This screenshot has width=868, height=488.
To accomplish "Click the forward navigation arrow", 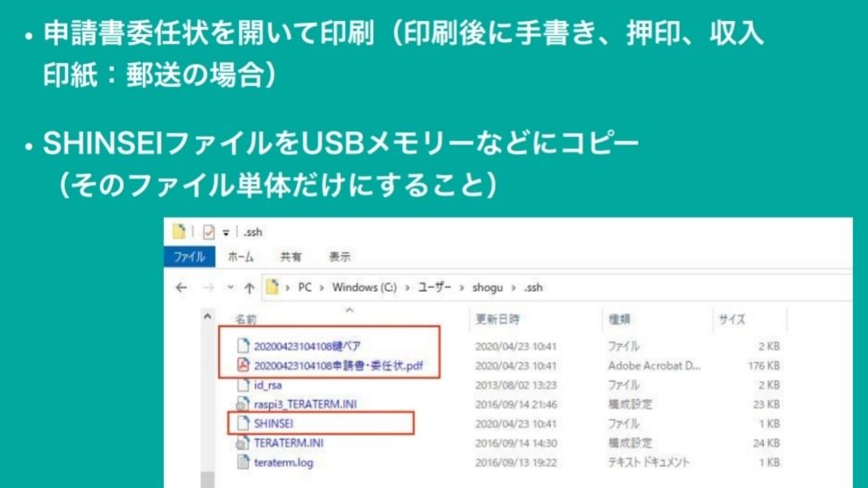I will coord(208,288).
